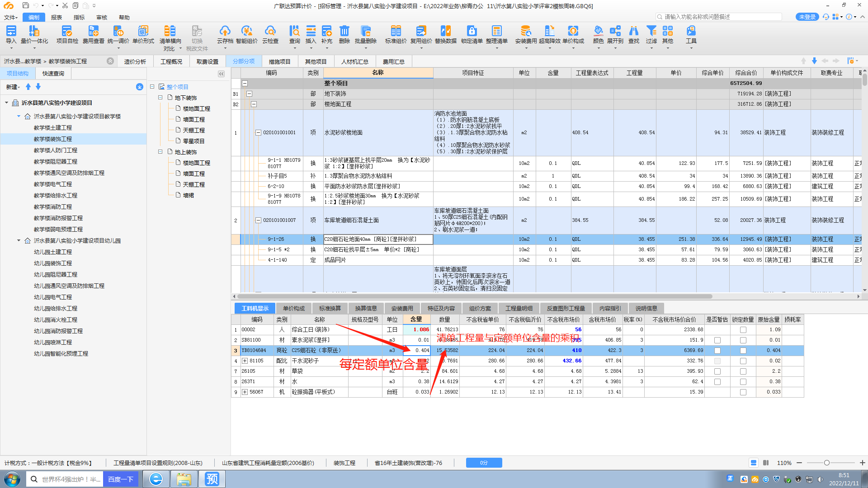The image size is (868, 488).
Task: Open the 人材机汇总 tab
Action: pos(355,61)
